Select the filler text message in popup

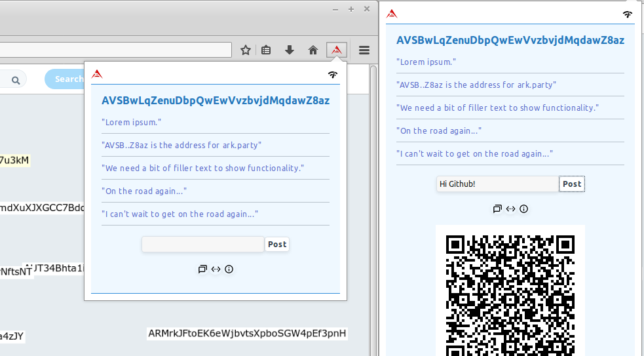tap(203, 168)
